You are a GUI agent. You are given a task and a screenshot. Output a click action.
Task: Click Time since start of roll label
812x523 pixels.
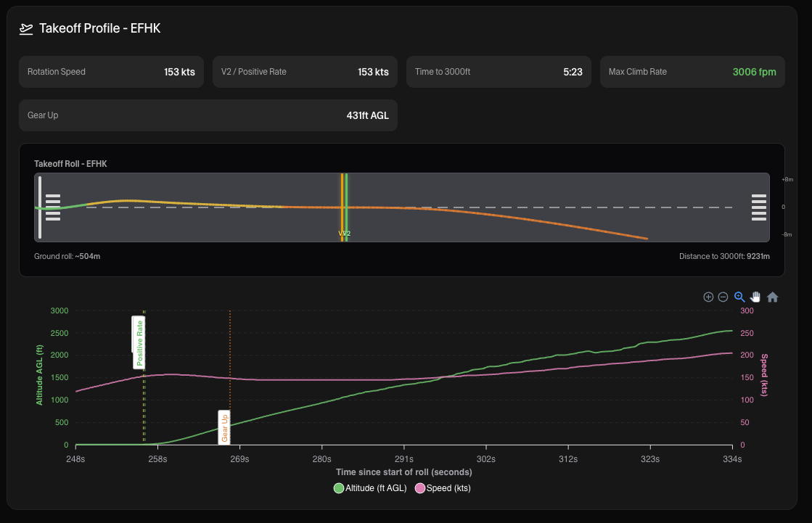click(x=404, y=472)
